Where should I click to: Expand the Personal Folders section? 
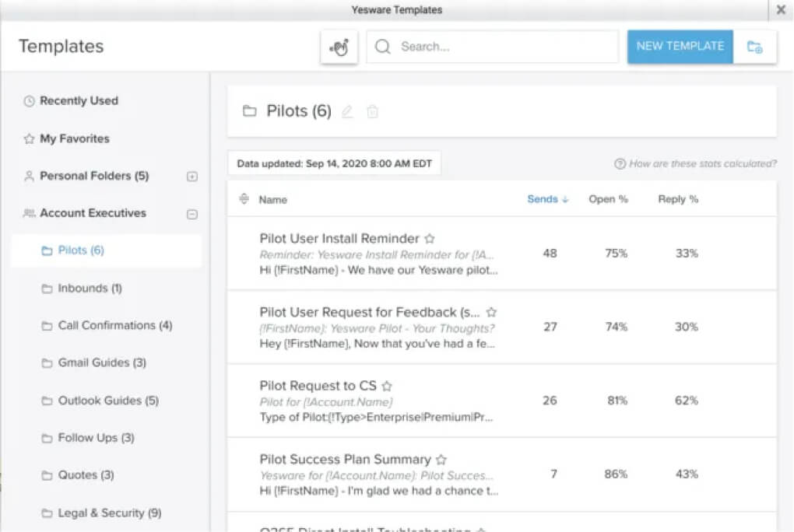tap(192, 176)
